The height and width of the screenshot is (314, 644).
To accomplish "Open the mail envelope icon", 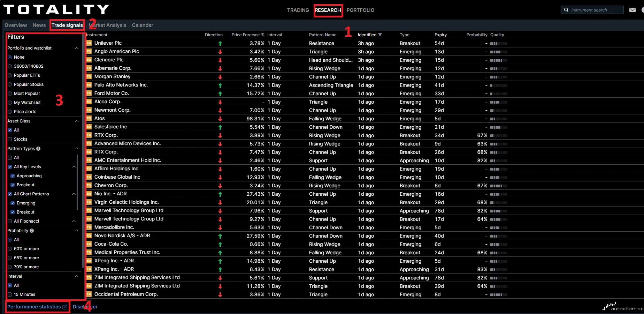I will pos(632,10).
